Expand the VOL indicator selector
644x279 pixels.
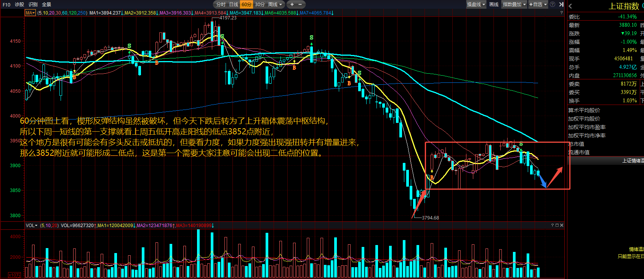[32, 226]
